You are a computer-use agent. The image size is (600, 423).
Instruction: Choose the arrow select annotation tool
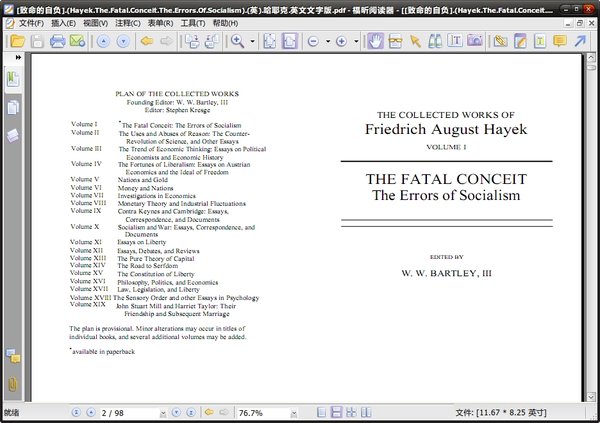(415, 41)
